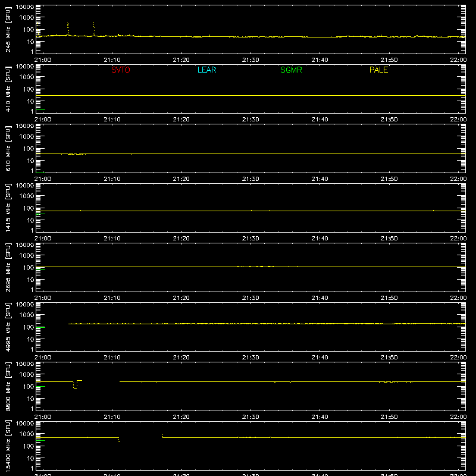
Task: Click the 21:40 time label of the 610 MHz plot
Action: (320, 179)
